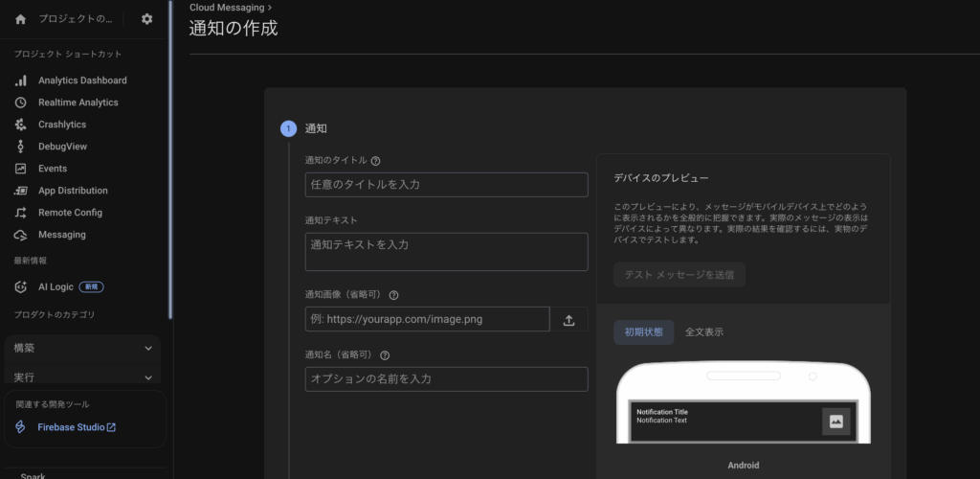Open Realtime Analytics shortcut
Viewport: 980px width, 479px height.
(78, 103)
